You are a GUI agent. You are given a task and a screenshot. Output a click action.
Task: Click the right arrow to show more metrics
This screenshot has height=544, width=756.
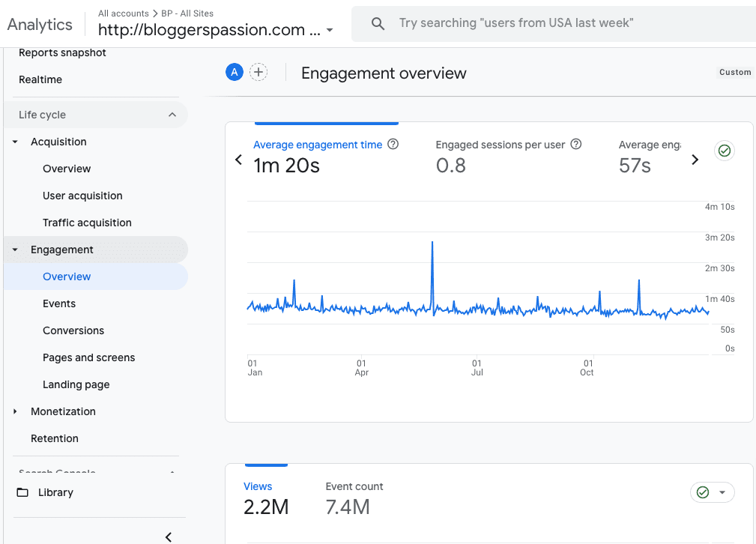[695, 160]
